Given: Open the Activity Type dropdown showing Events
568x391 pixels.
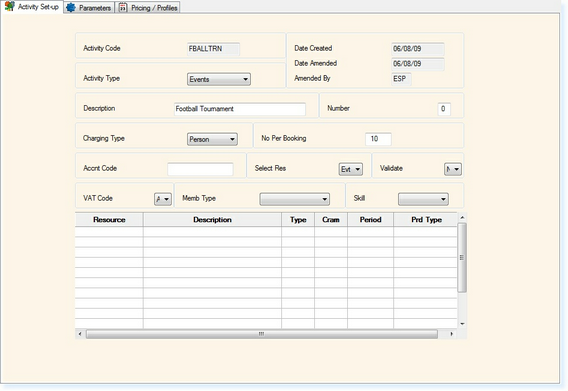Looking at the screenshot, I should [x=219, y=79].
